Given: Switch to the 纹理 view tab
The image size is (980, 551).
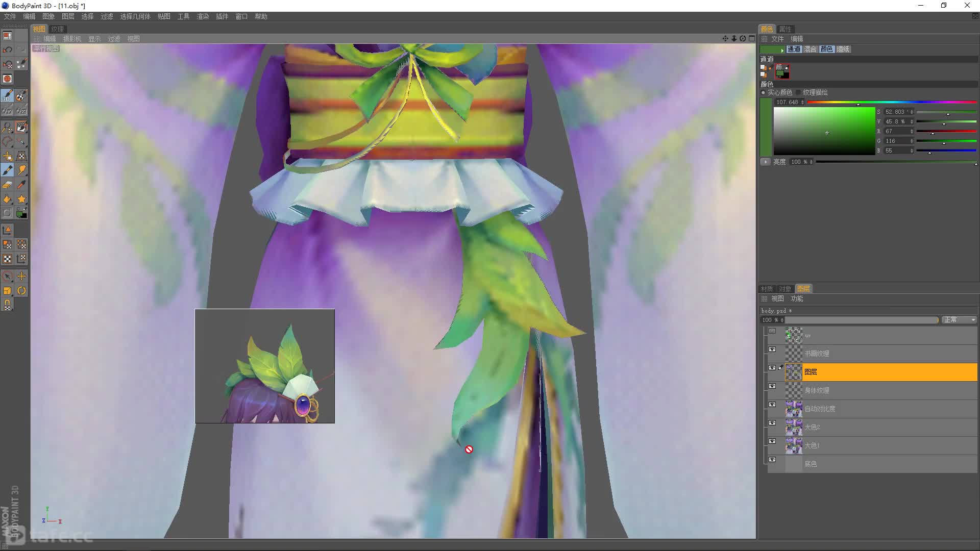Looking at the screenshot, I should click(57, 29).
